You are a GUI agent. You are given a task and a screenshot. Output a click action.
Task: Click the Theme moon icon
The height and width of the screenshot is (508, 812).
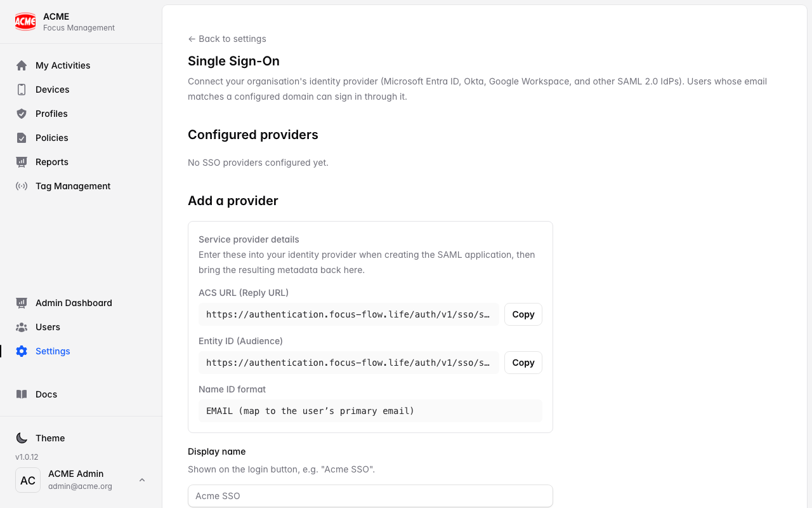pos(22,438)
